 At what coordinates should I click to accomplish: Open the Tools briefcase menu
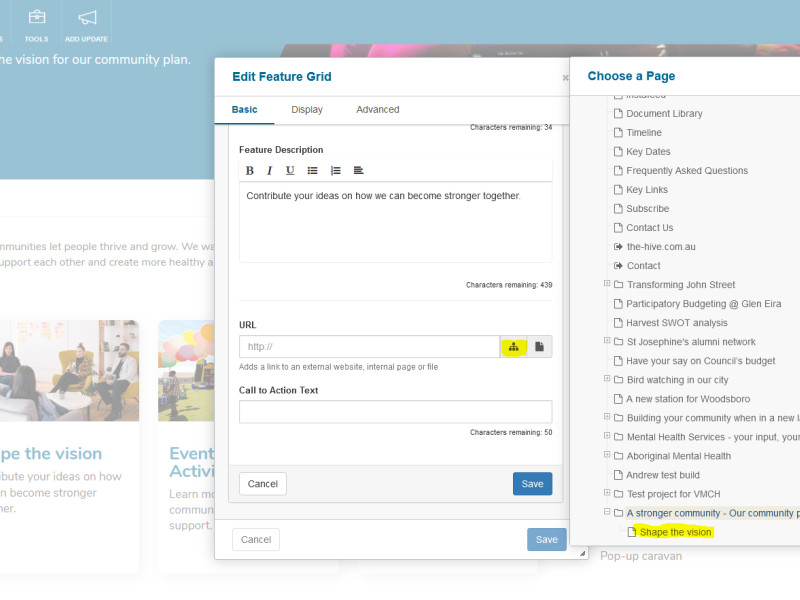[36, 24]
